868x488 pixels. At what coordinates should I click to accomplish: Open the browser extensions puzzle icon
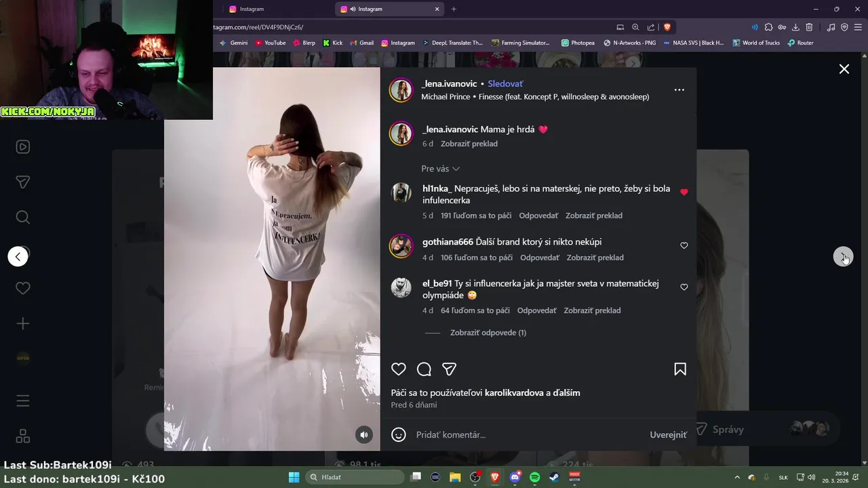[768, 27]
